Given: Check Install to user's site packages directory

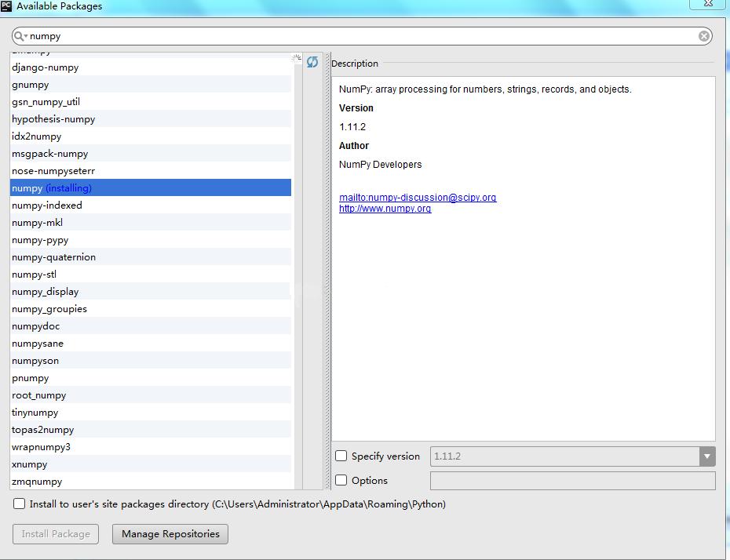Looking at the screenshot, I should (x=20, y=504).
